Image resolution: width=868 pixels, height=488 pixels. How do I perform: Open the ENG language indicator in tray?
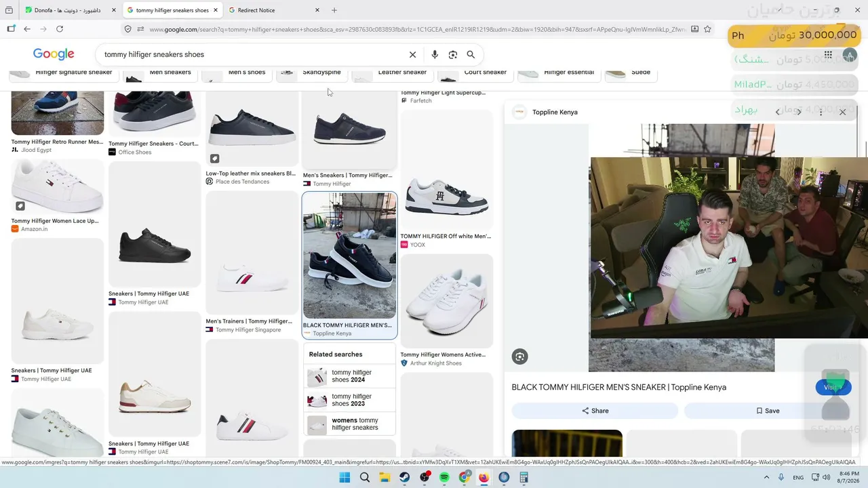798,477
